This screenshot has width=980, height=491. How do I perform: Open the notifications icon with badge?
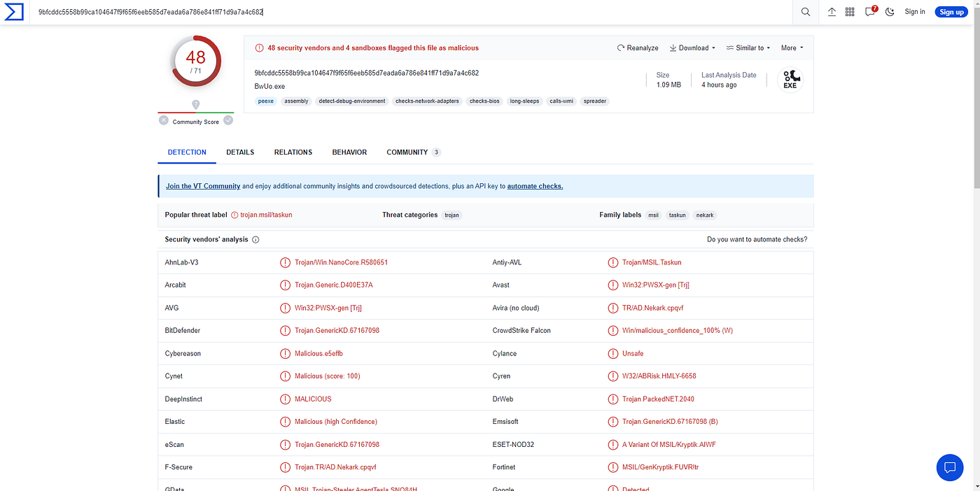pyautogui.click(x=870, y=11)
